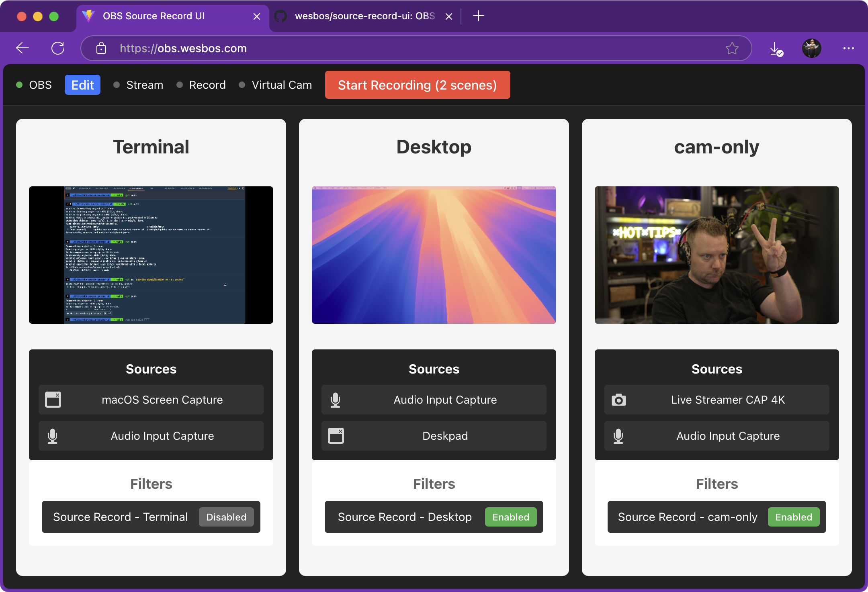The height and width of the screenshot is (592, 868).
Task: Click the cam-only preview thumbnail
Action: (717, 255)
